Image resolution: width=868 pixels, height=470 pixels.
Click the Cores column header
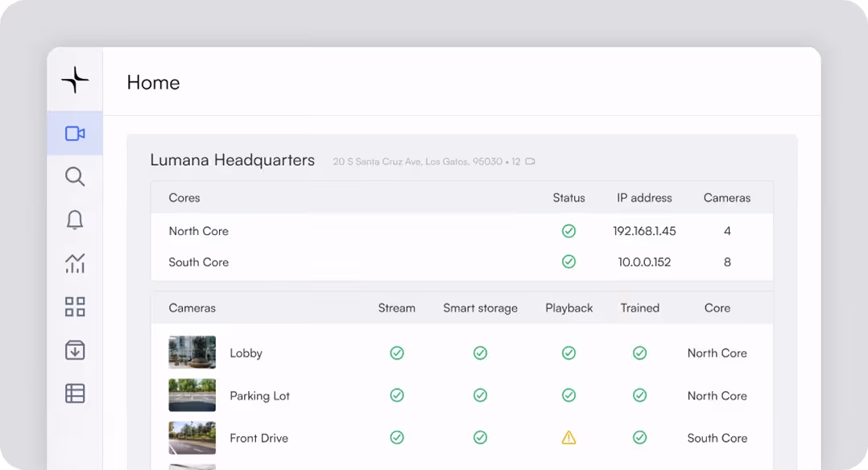click(x=184, y=198)
